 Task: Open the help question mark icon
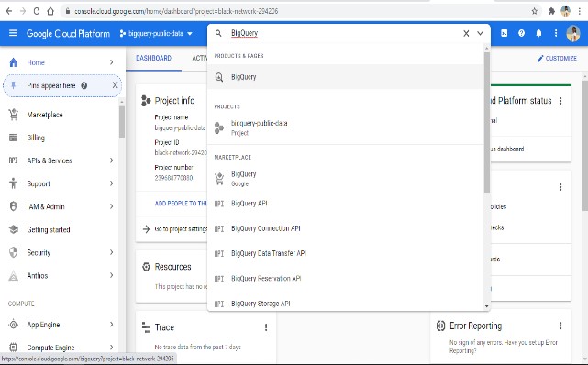click(521, 33)
